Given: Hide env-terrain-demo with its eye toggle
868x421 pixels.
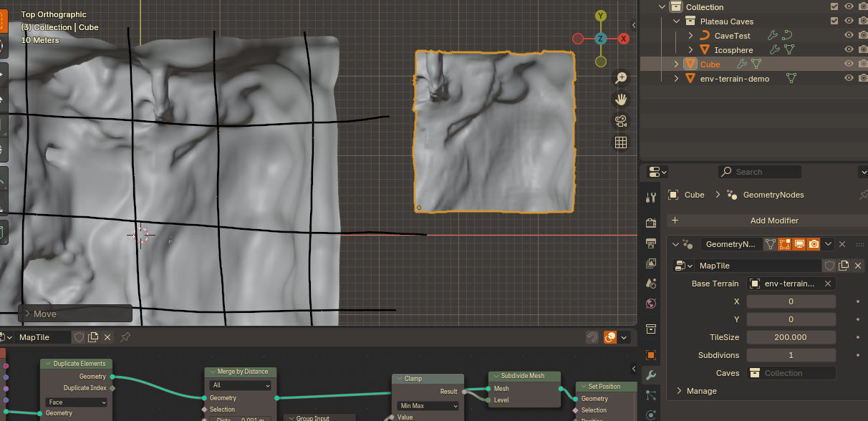Looking at the screenshot, I should pos(849,79).
